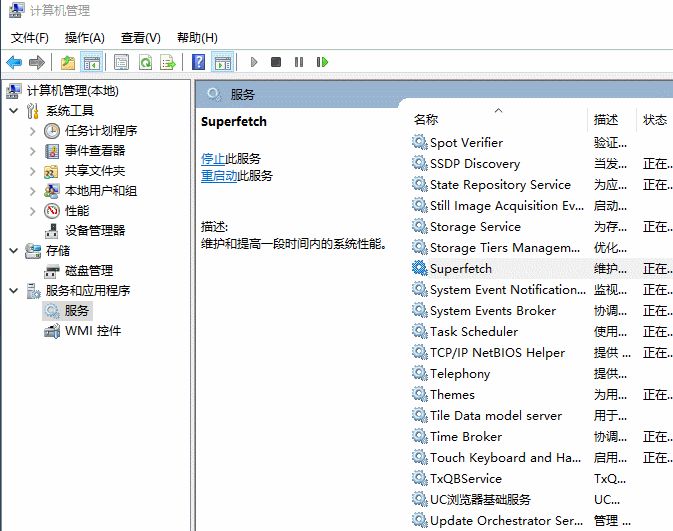Screen dimensions: 673x531
Task: Click the Restart Service icon
Action: point(322,63)
